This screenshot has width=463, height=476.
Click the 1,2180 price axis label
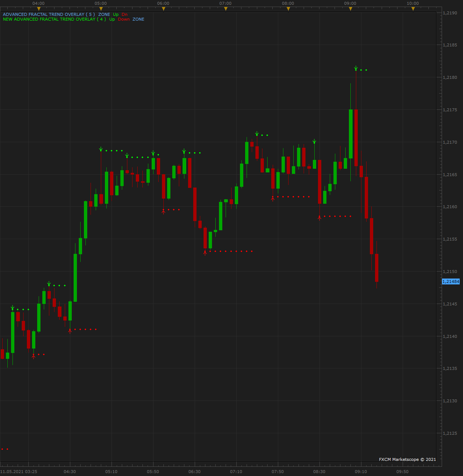tap(450, 77)
